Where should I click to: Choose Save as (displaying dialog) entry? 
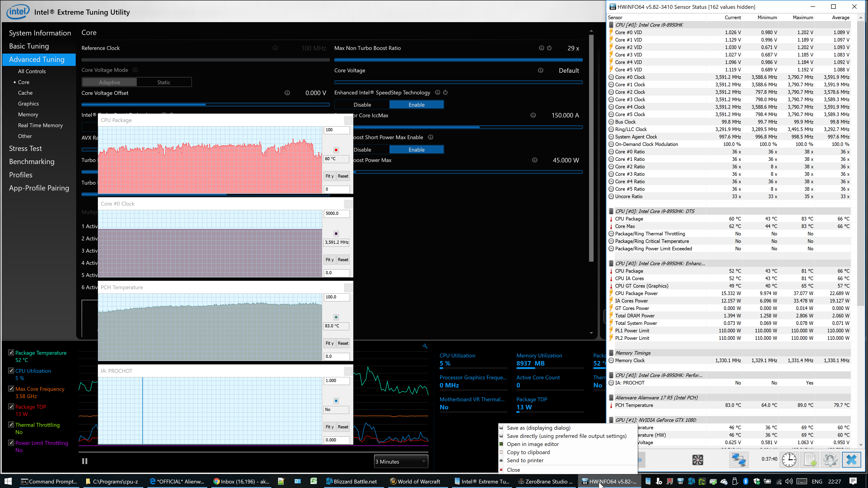tap(538, 428)
